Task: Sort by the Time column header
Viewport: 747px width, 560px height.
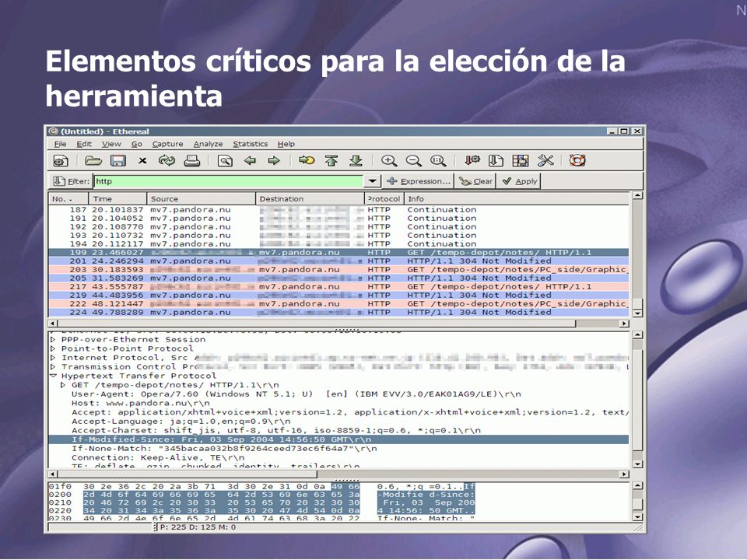Action: (117, 199)
